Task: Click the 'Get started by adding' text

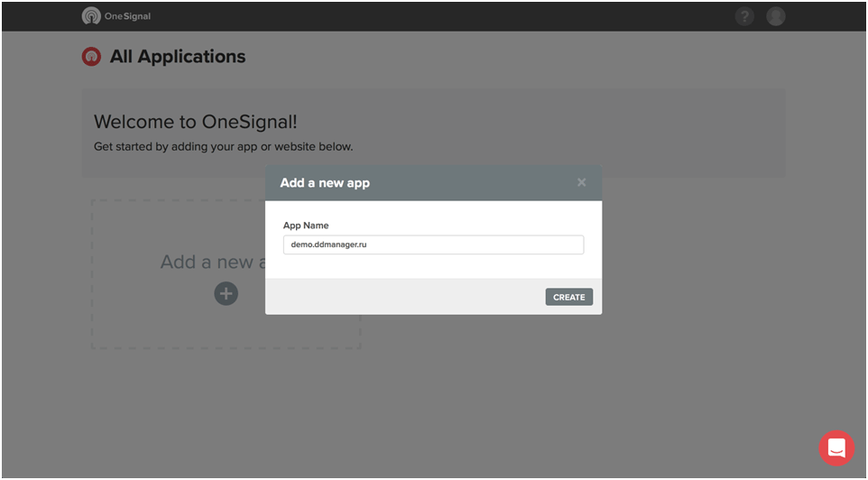Action: [x=223, y=146]
